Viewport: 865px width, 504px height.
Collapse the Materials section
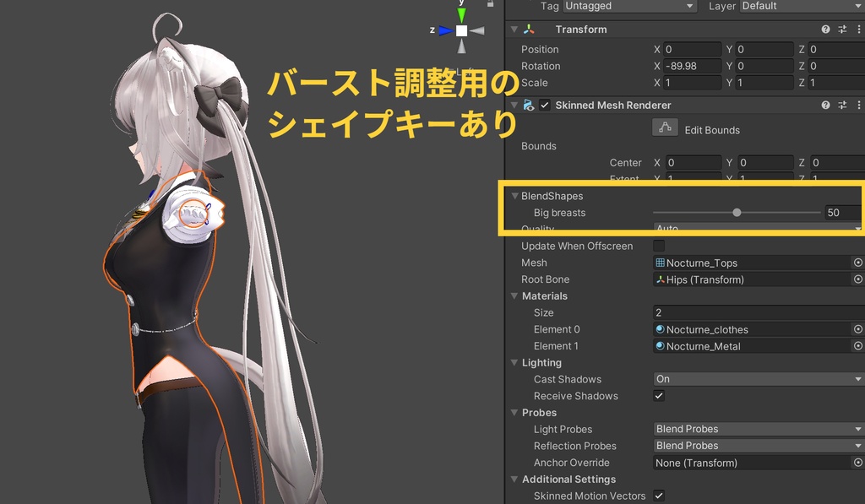514,295
